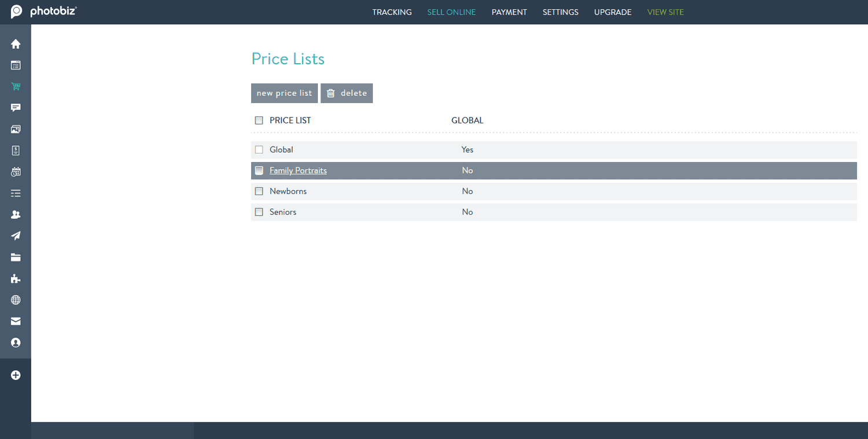Select the contacts people icon in sidebar
Viewport: 868px width, 439px height.
tap(16, 214)
